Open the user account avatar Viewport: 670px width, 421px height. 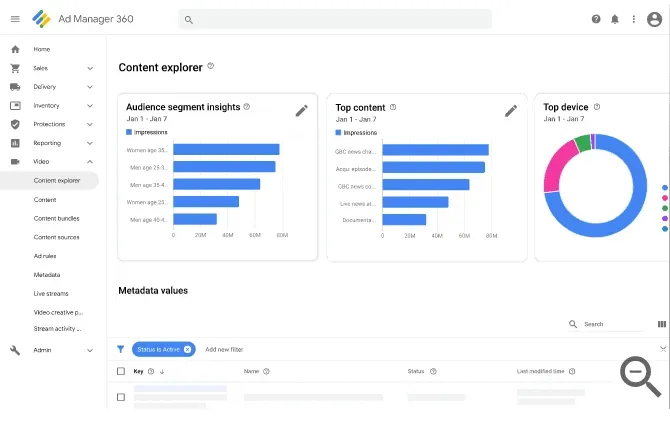tap(654, 19)
